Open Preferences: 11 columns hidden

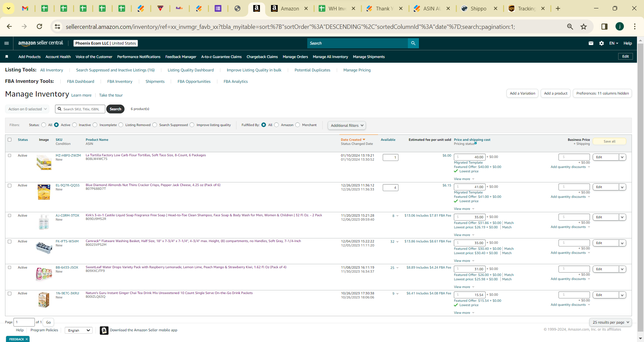pyautogui.click(x=602, y=93)
